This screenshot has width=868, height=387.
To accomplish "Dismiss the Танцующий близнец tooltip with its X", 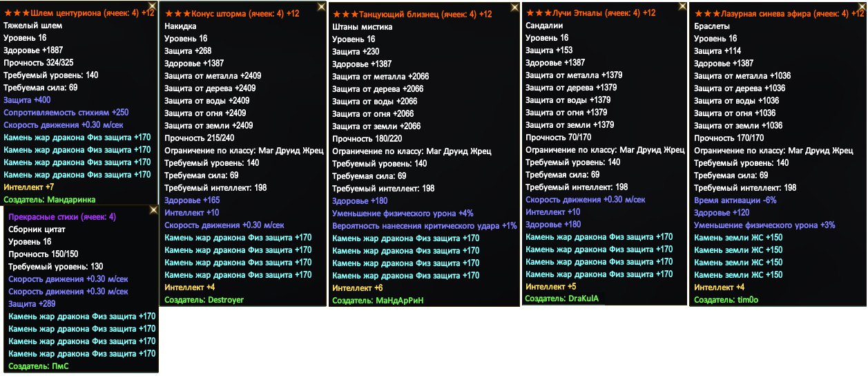I will (514, 6).
